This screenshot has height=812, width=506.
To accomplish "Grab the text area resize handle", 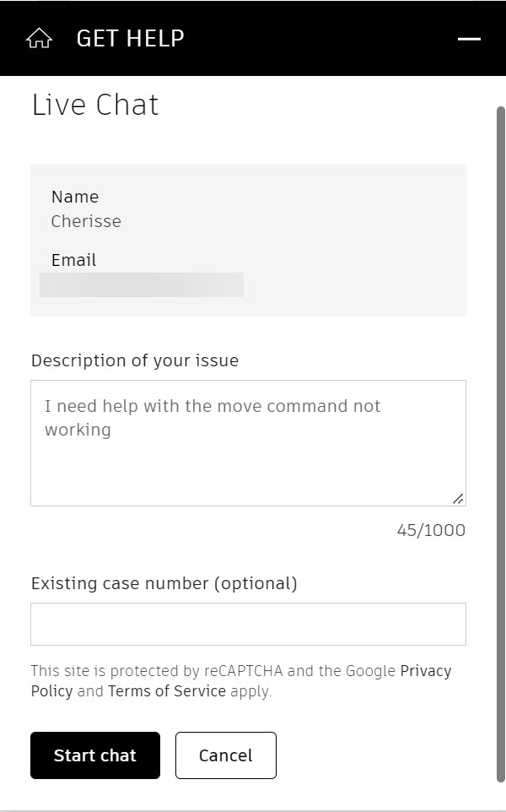I will 458,499.
